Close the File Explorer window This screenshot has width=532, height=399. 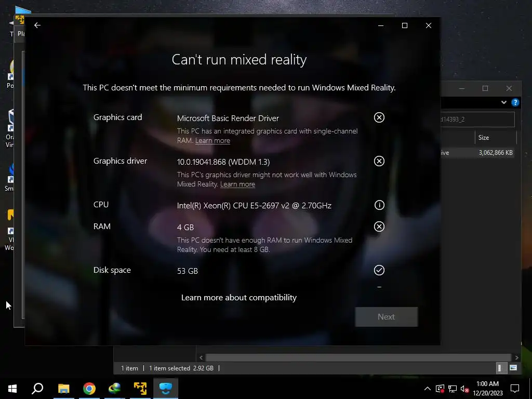(509, 88)
